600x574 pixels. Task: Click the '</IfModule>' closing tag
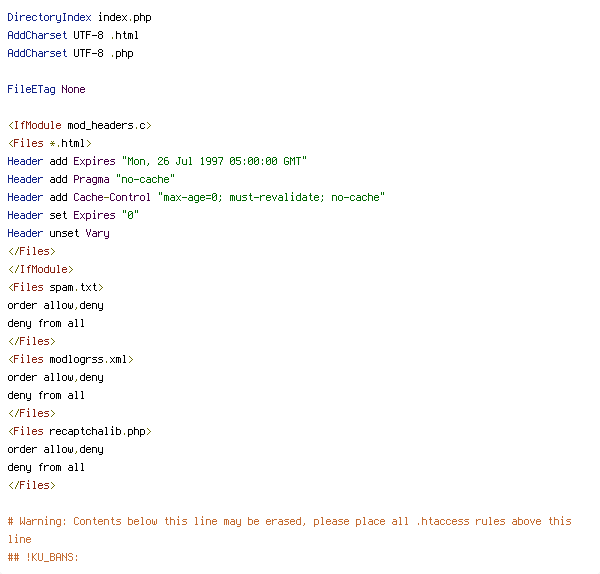(41, 269)
